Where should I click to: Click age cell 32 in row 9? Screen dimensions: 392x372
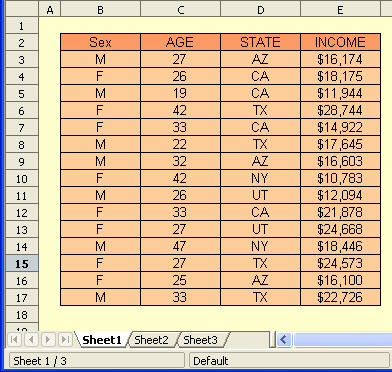180,161
